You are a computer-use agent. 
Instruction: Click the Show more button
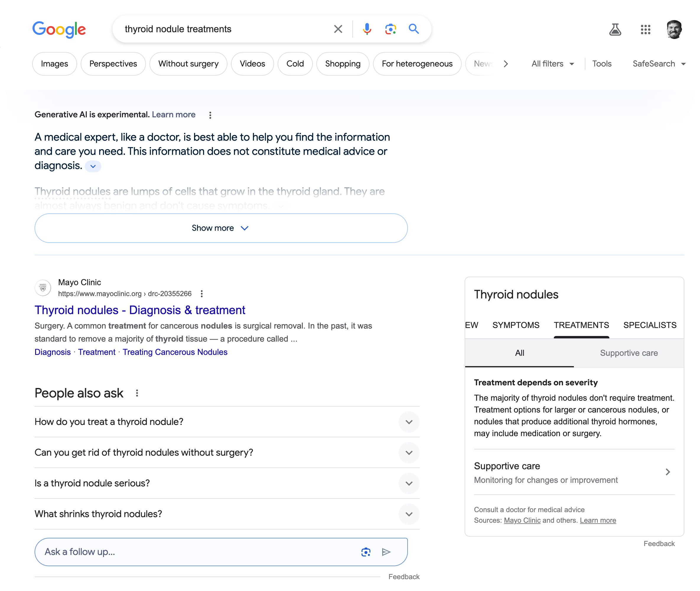tap(221, 228)
